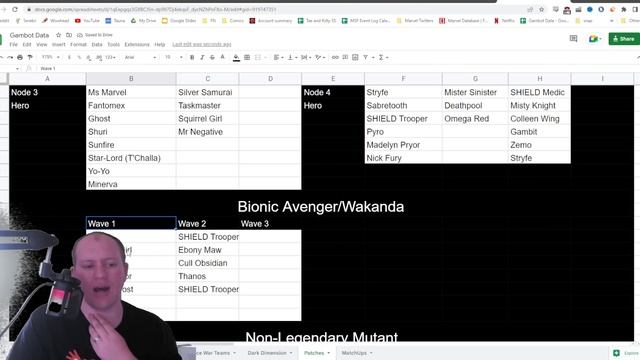Create a filter using the funnel icon
The height and width of the screenshot is (360, 640).
(366, 58)
